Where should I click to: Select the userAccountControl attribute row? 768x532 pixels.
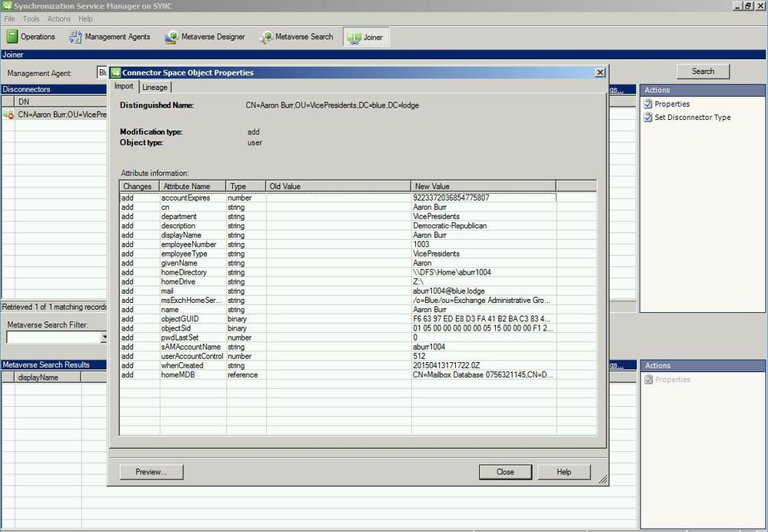coord(338,356)
